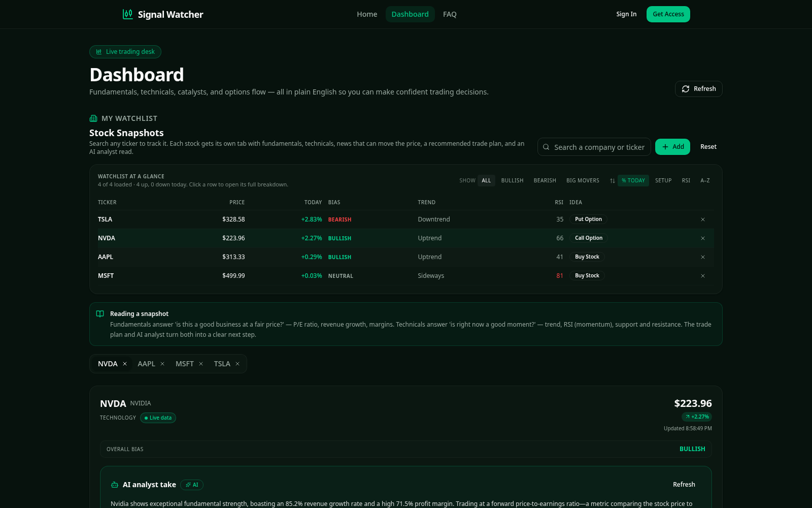The width and height of the screenshot is (812, 508).
Task: Filter watchlist to Bearish stocks
Action: click(545, 180)
